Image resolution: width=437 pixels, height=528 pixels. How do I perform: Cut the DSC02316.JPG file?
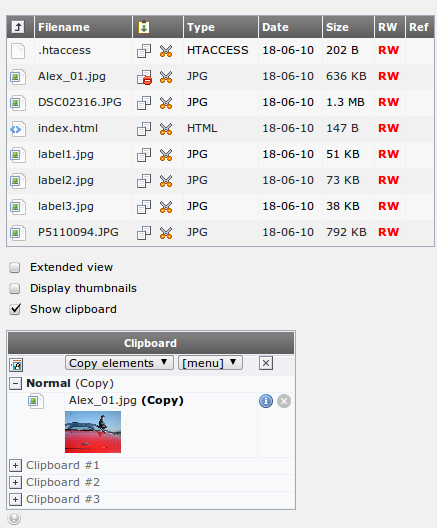click(x=166, y=103)
